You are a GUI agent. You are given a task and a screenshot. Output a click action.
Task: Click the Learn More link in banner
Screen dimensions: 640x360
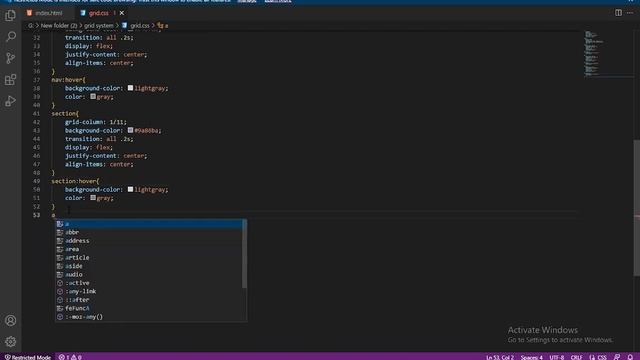(x=278, y=1)
